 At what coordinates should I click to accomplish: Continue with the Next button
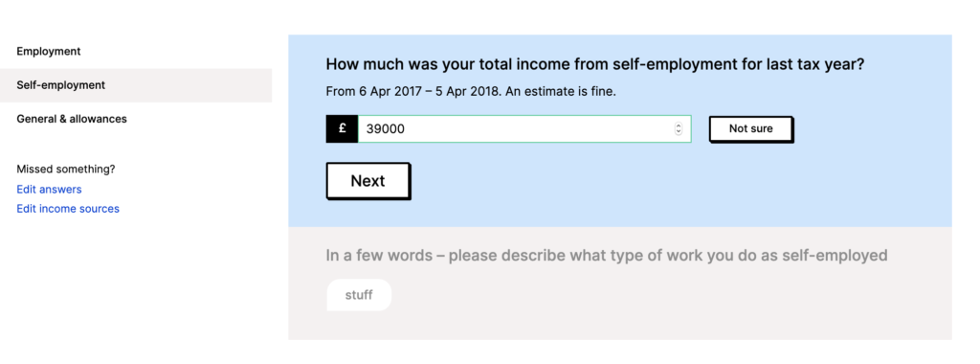point(367,181)
